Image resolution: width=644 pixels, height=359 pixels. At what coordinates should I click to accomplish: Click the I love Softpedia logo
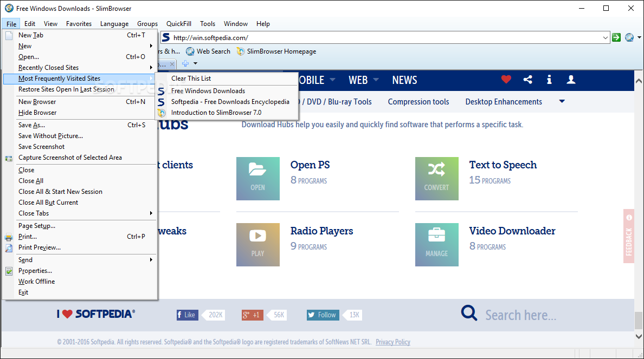tap(96, 314)
